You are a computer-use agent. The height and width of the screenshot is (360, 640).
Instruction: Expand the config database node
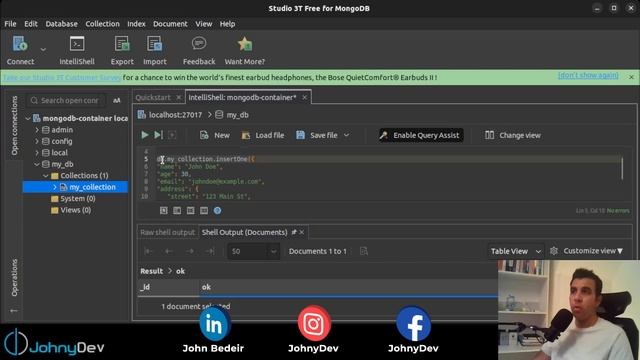[37, 141]
